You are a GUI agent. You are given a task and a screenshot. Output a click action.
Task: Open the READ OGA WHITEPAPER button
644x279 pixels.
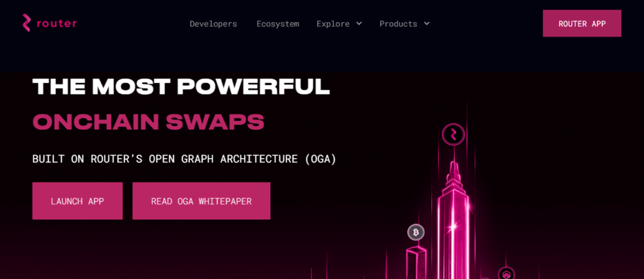coord(201,201)
